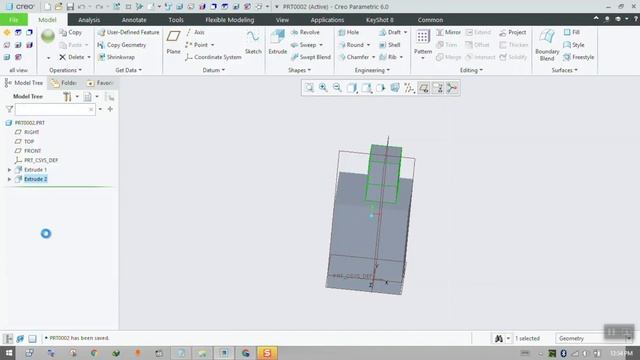
Task: Open the Datum group dropdown
Action: [x=213, y=70]
